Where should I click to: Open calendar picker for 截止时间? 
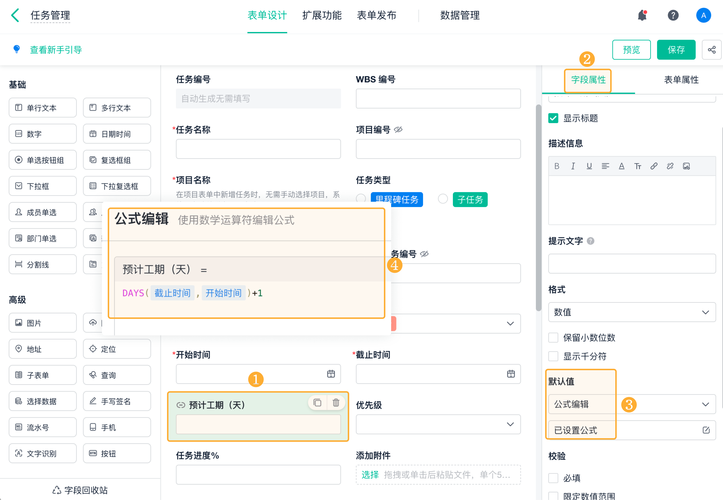pos(510,374)
